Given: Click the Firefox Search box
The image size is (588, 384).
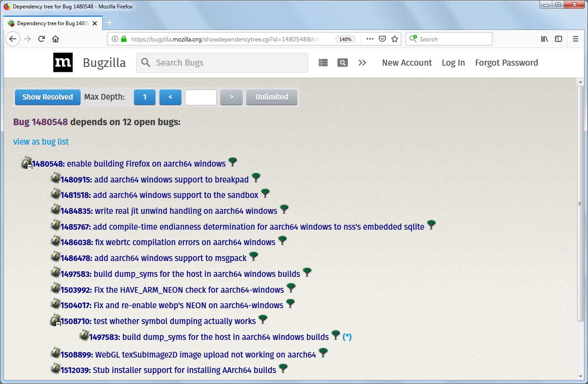Looking at the screenshot, I should click(449, 39).
